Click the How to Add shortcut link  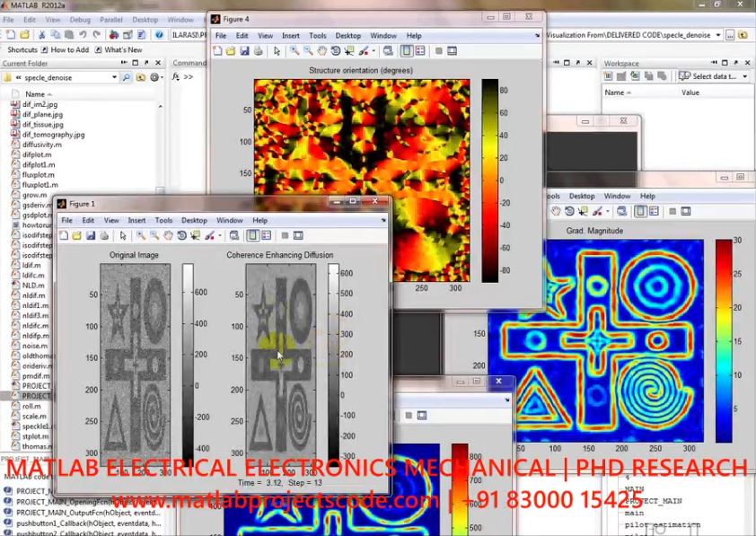(69, 50)
